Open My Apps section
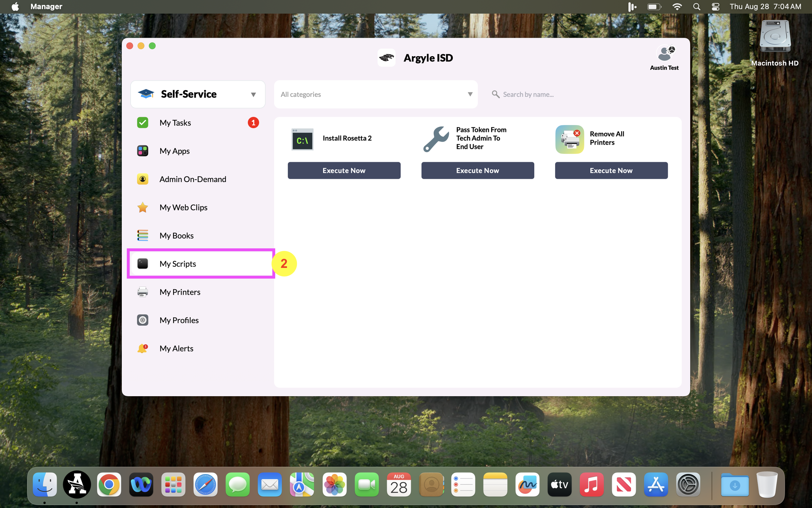This screenshot has width=812, height=508. click(x=174, y=151)
